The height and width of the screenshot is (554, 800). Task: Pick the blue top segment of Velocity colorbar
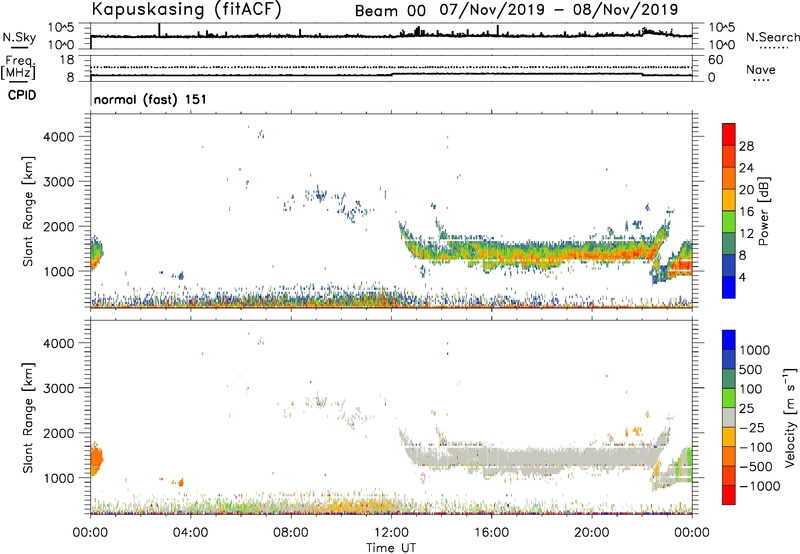(x=729, y=340)
